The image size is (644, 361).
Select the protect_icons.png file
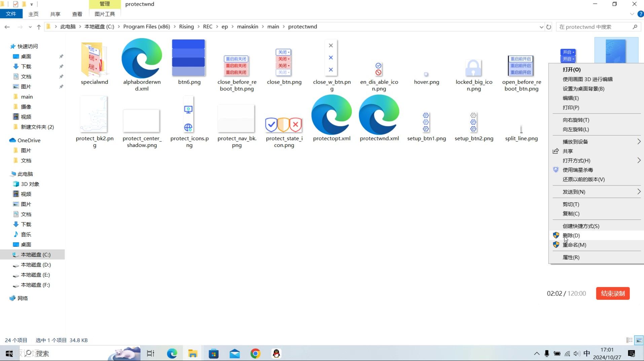pos(188,114)
